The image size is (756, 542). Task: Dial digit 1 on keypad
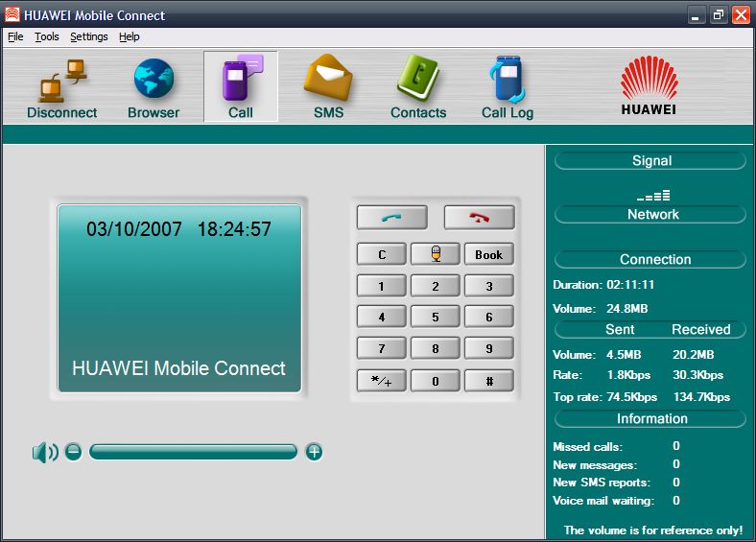pos(382,286)
